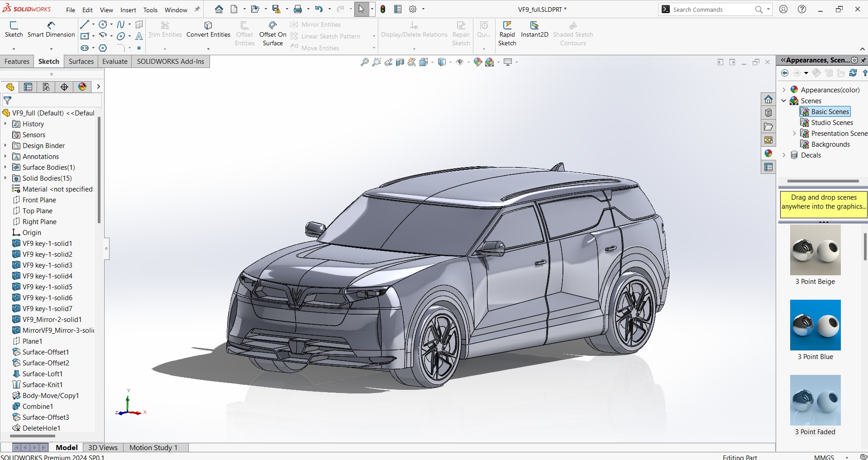Switch to the Evaluate tab

click(114, 62)
